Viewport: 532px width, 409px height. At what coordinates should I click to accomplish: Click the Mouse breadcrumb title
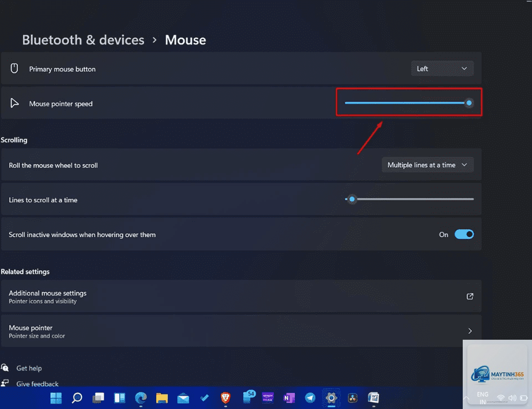(x=186, y=40)
